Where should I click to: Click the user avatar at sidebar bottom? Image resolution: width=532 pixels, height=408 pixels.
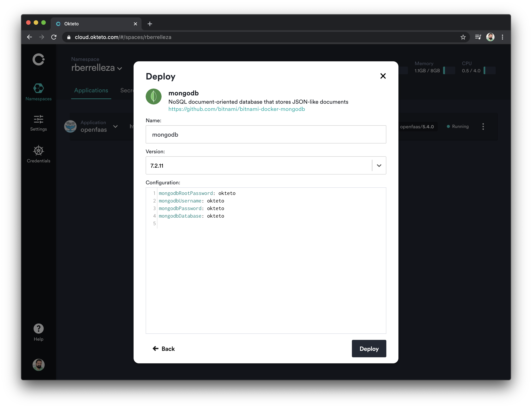pyautogui.click(x=39, y=364)
